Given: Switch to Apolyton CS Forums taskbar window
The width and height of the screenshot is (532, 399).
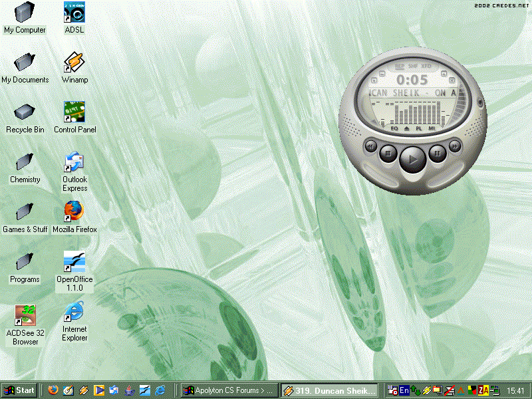Looking at the screenshot, I should point(229,390).
